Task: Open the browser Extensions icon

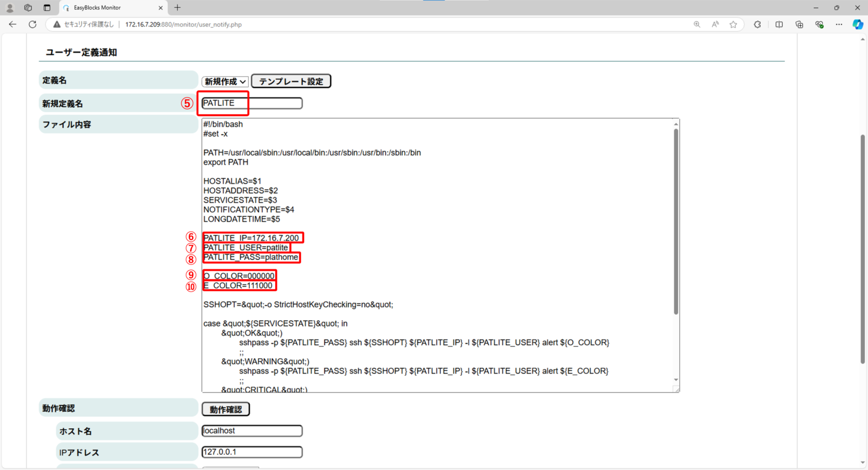Action: tap(757, 24)
